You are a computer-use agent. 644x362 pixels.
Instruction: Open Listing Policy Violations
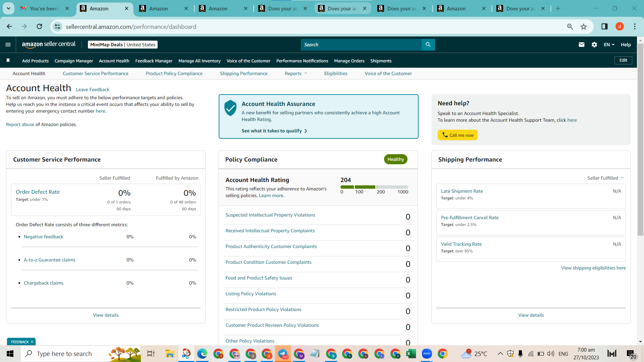pyautogui.click(x=251, y=294)
